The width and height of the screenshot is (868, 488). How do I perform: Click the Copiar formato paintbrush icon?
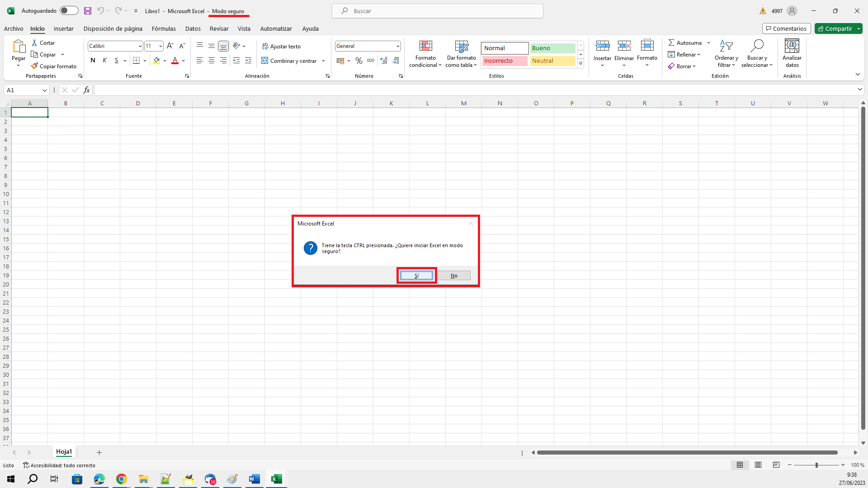34,66
